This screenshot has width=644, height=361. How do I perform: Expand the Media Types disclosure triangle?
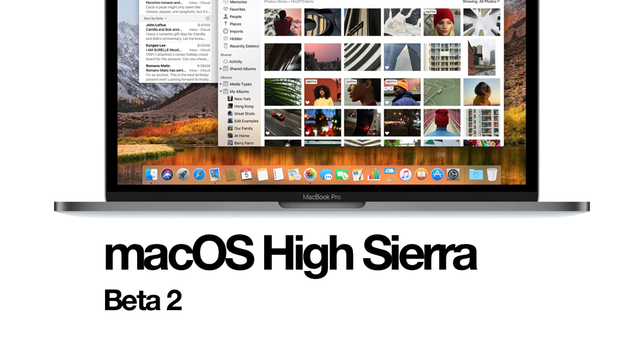(221, 84)
